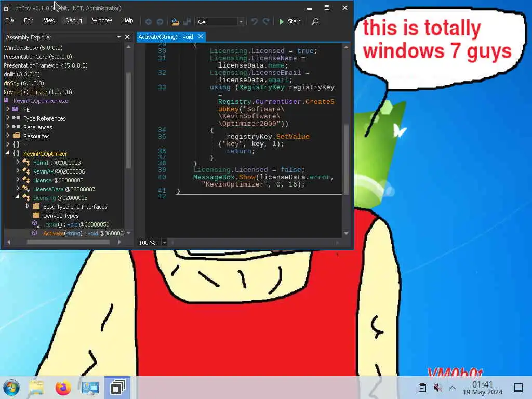
Task: Click the PE node icon
Action: [x=16, y=109]
